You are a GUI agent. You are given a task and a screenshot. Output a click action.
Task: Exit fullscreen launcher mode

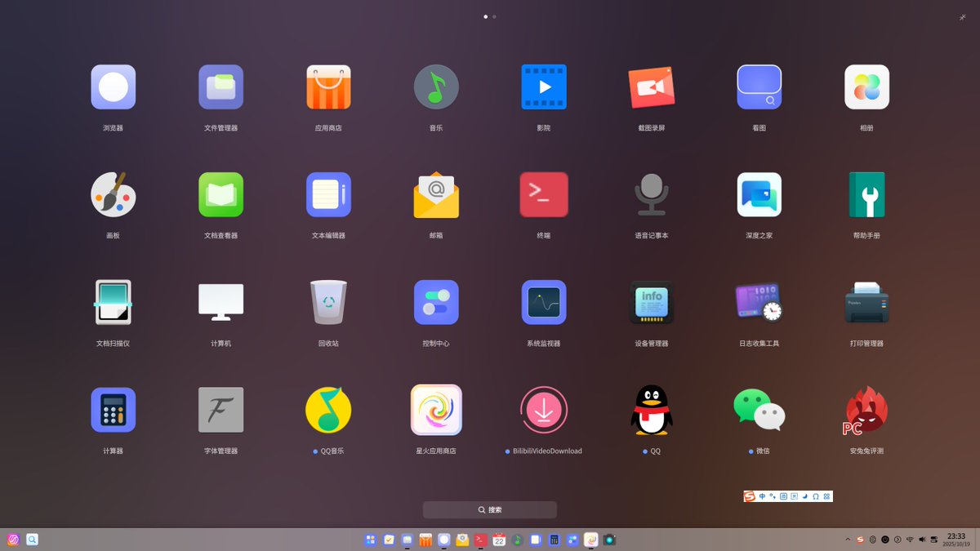963,16
